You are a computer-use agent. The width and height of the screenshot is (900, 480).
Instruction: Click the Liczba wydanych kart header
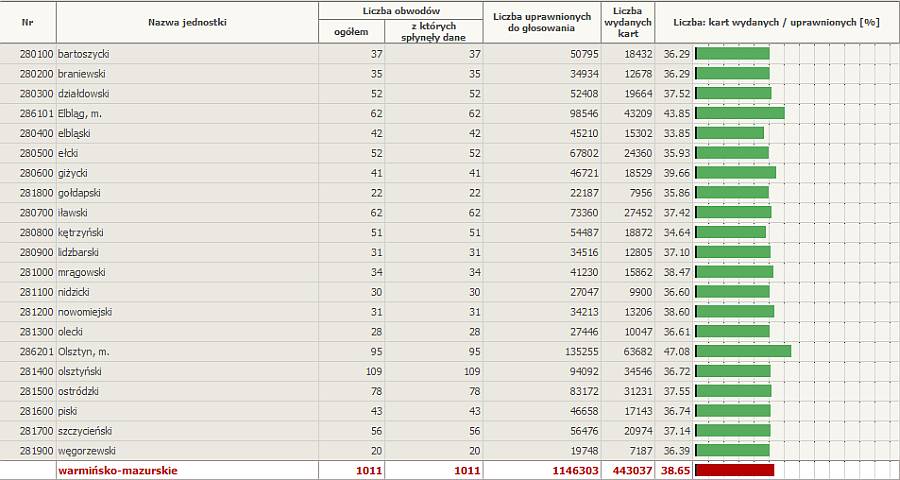click(627, 22)
